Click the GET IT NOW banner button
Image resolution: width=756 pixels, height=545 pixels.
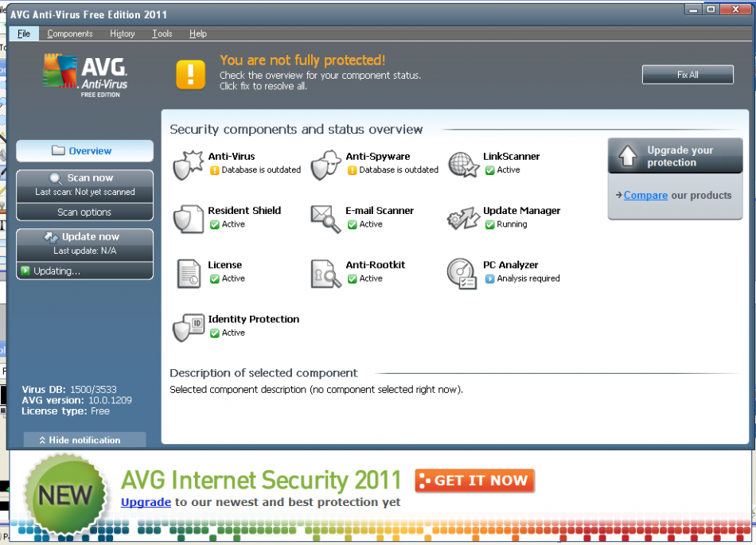[474, 481]
